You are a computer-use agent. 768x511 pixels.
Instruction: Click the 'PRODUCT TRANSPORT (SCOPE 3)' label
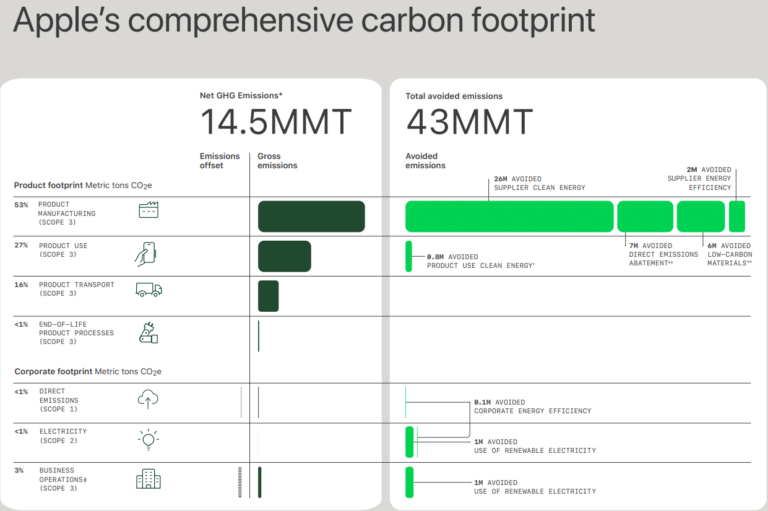[76, 289]
